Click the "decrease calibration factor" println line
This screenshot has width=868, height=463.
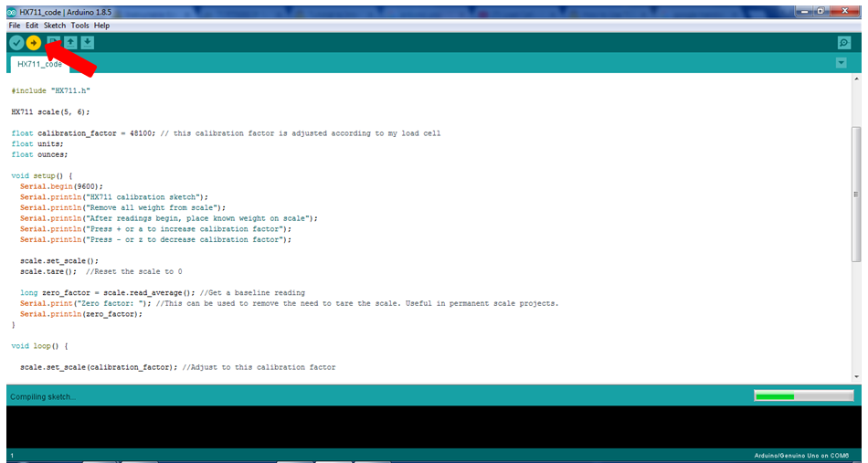coord(155,239)
